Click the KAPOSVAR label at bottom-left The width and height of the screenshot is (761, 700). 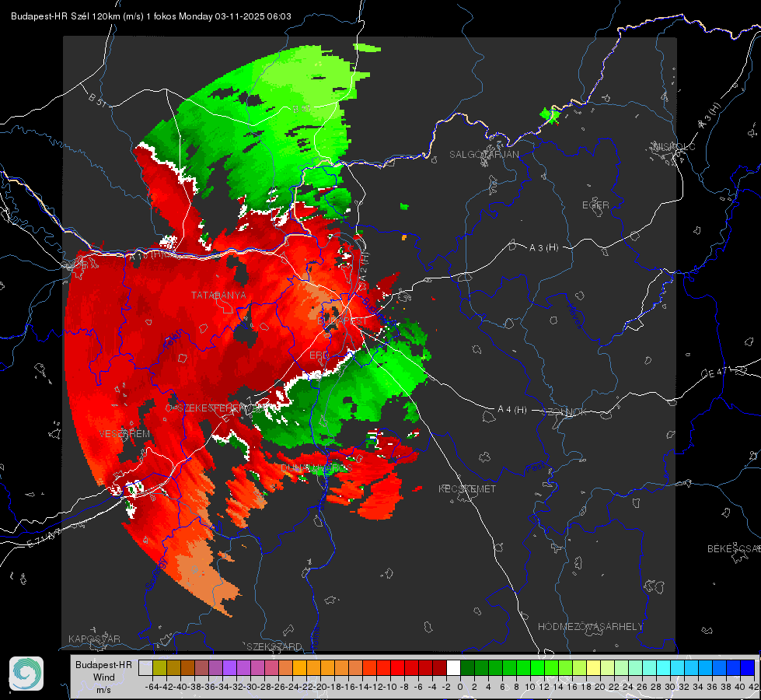[x=94, y=639]
